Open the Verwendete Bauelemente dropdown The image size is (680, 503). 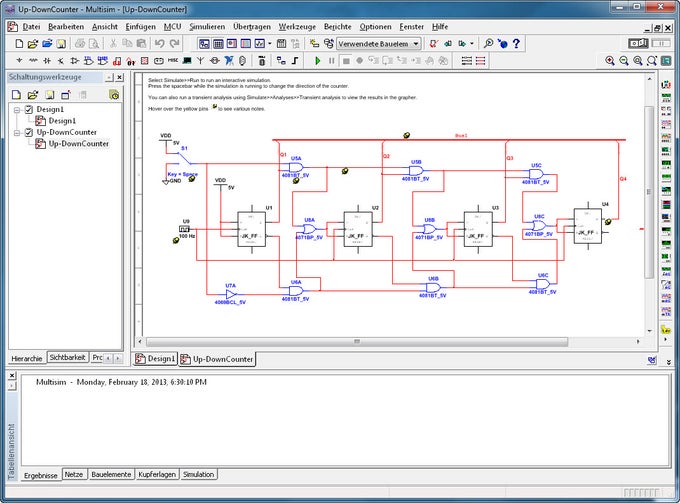pyautogui.click(x=416, y=43)
